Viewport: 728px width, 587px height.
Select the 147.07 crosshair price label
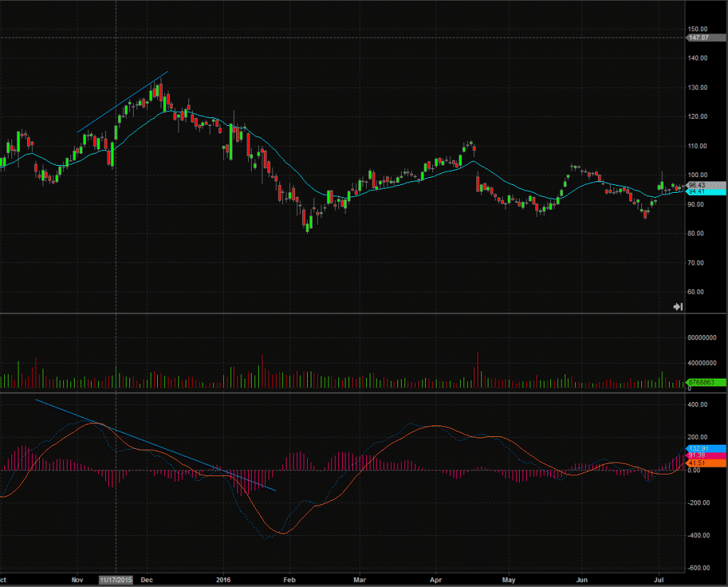(706, 38)
